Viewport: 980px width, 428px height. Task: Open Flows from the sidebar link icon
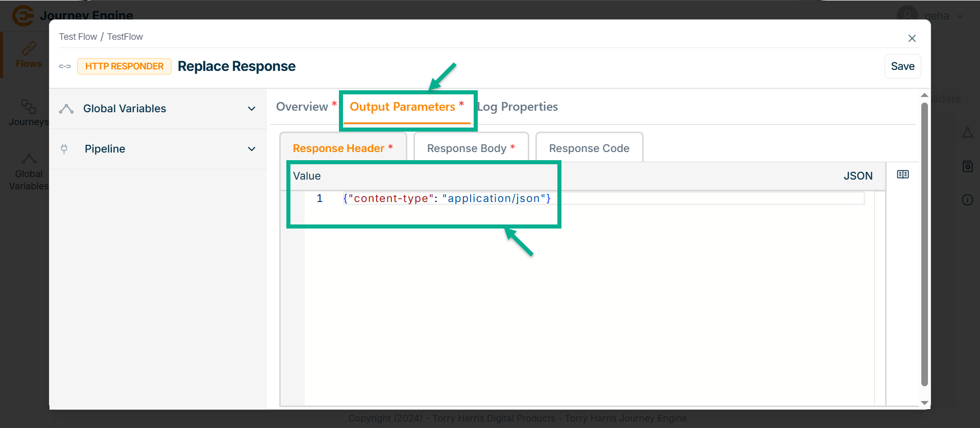(x=29, y=49)
